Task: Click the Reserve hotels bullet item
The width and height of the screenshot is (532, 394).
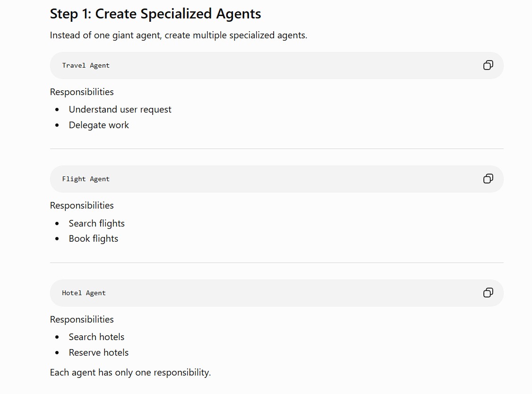Action: tap(98, 352)
